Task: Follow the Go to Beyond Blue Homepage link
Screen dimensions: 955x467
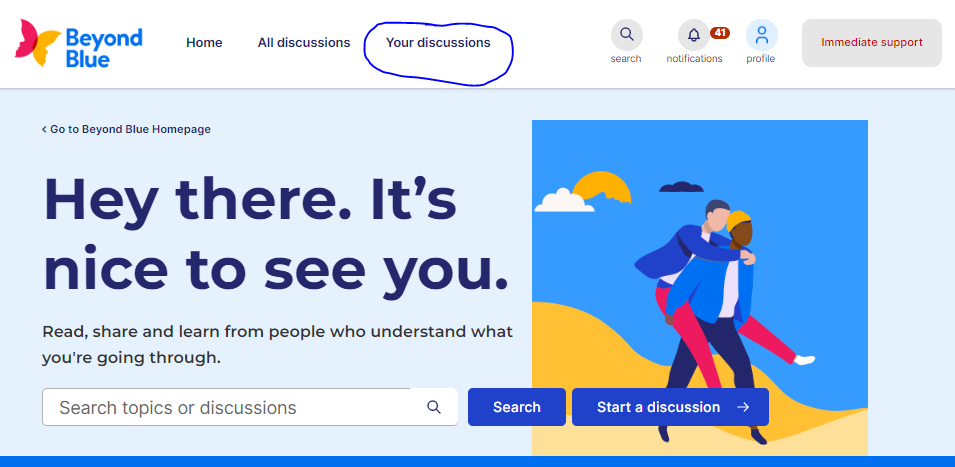Action: click(x=130, y=129)
